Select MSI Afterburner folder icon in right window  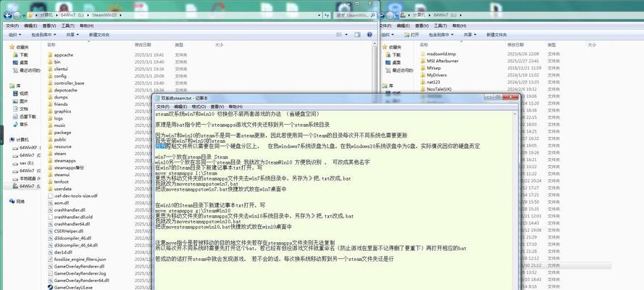point(423,61)
